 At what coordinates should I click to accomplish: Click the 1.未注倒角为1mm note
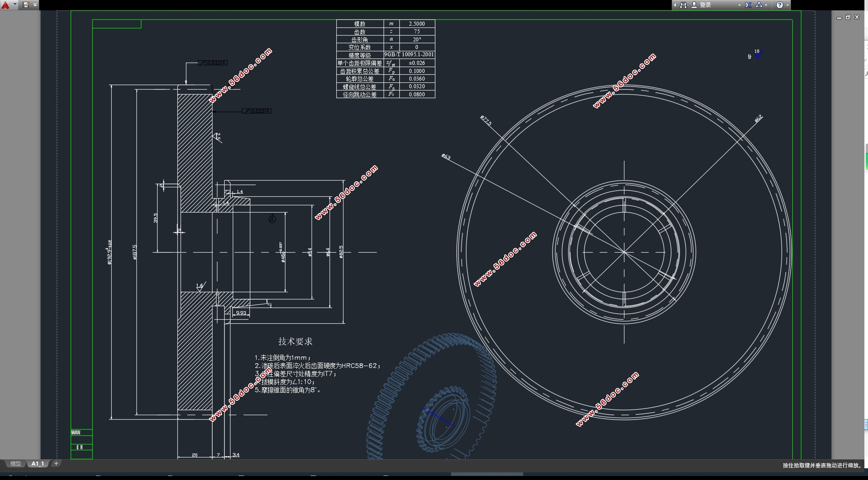pyautogui.click(x=283, y=358)
